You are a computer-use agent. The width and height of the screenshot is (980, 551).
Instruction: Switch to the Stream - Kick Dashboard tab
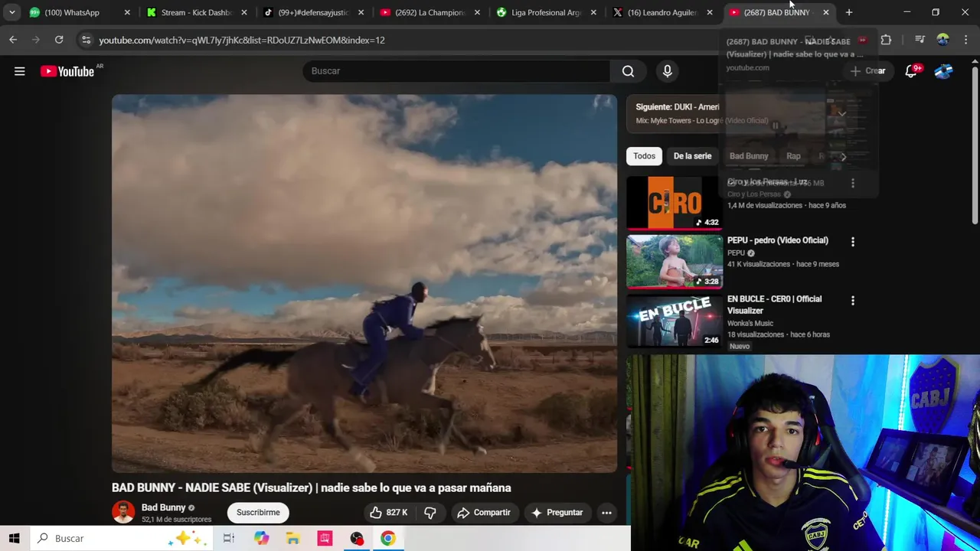196,12
